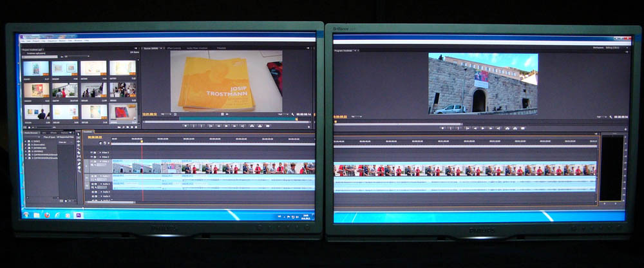Open Program monitor settings wrench
The image size is (644, 268).
pyautogui.click(x=611, y=117)
